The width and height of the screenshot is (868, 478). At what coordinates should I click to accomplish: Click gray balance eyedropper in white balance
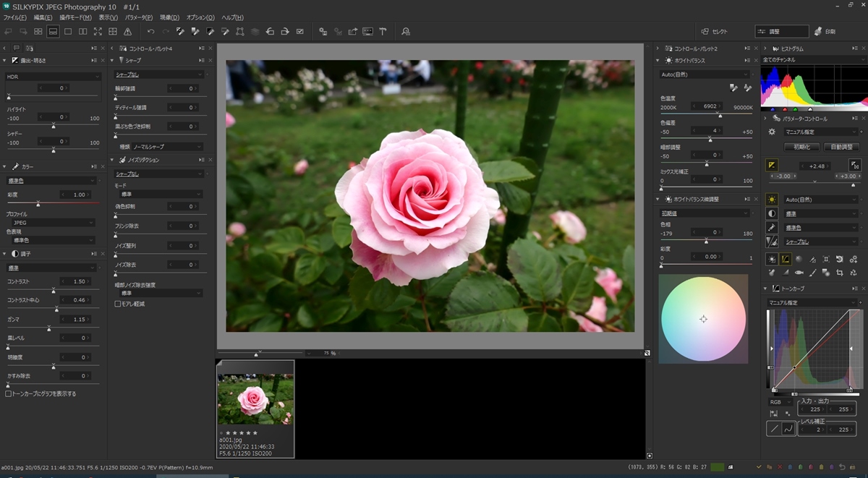click(733, 87)
